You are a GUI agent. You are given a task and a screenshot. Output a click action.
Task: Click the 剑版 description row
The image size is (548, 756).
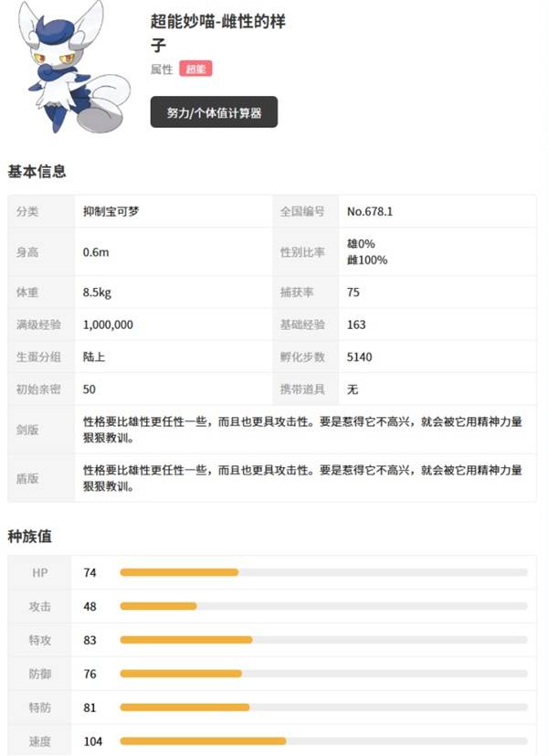pos(274,430)
